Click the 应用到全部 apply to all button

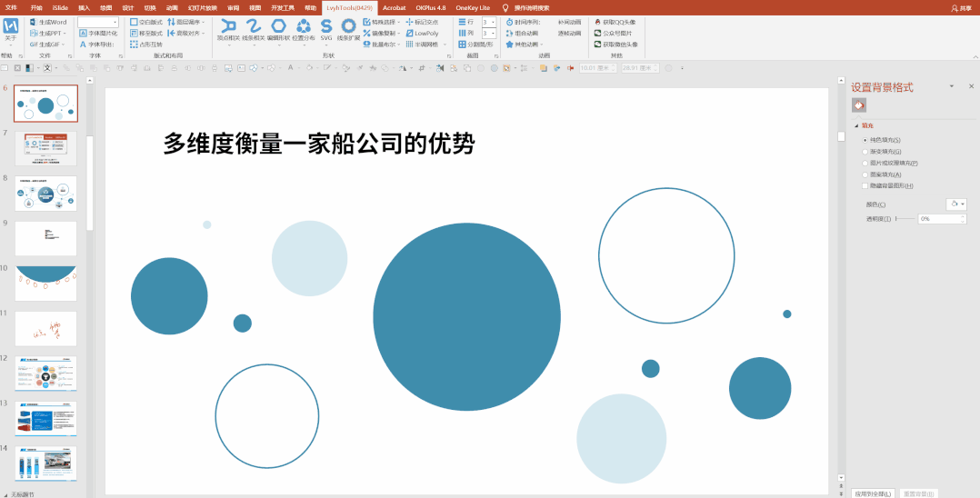[874, 493]
